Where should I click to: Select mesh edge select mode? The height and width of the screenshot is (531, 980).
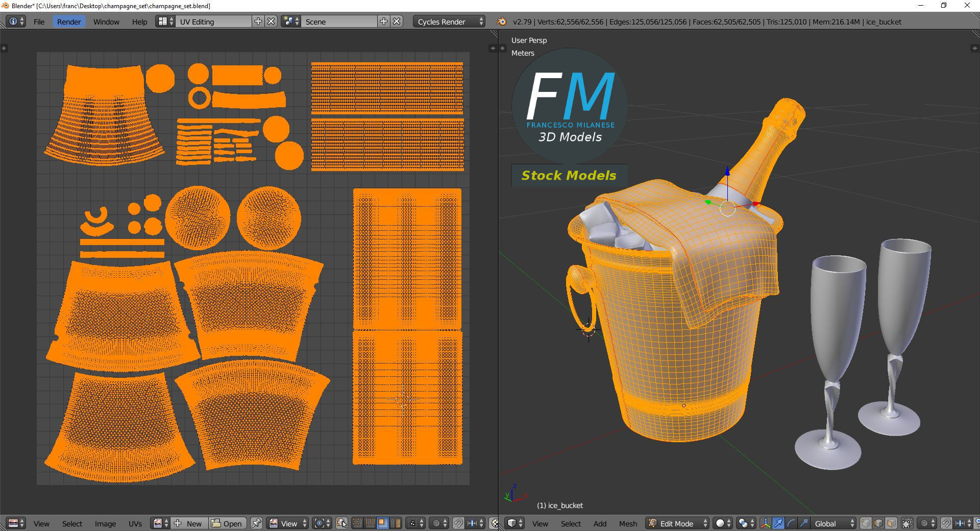point(878,523)
